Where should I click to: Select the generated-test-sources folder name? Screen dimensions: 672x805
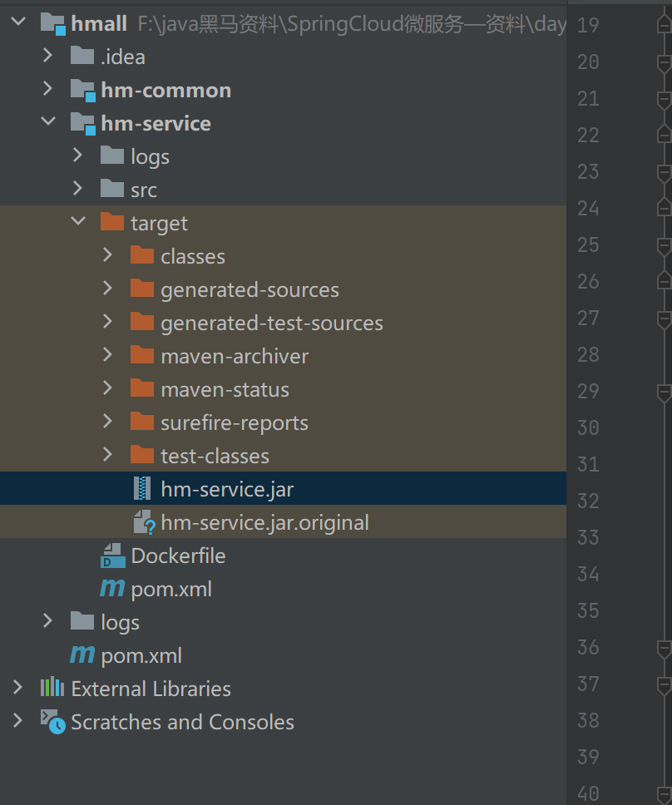tap(272, 323)
